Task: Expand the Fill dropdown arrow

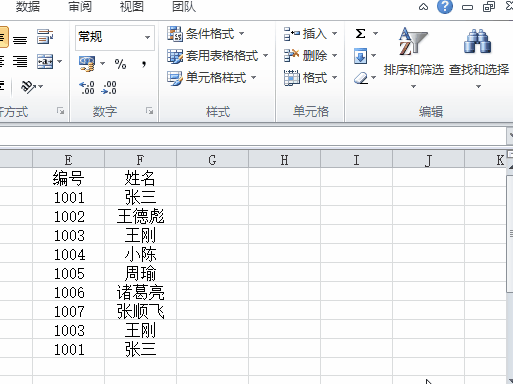Action: (x=373, y=56)
